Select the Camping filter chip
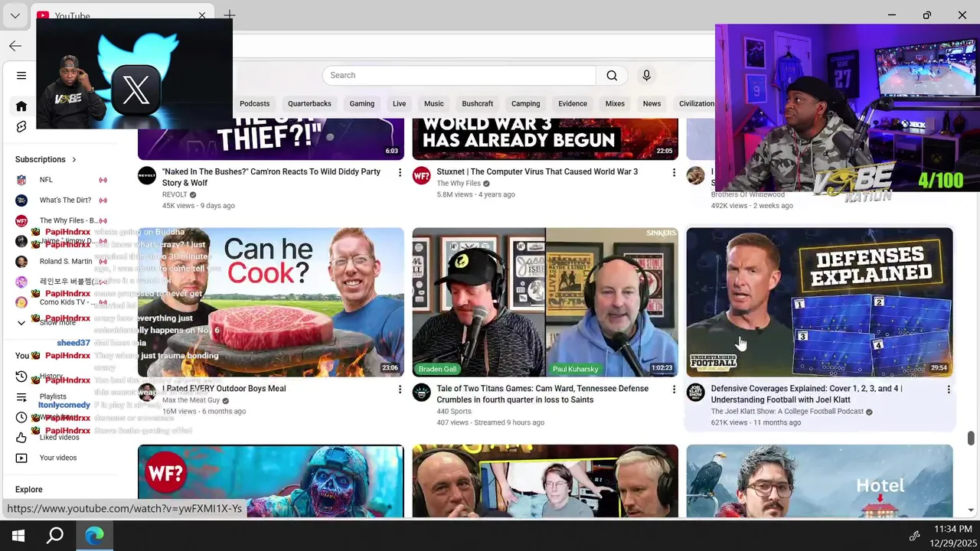This screenshot has height=551, width=980. tap(525, 104)
